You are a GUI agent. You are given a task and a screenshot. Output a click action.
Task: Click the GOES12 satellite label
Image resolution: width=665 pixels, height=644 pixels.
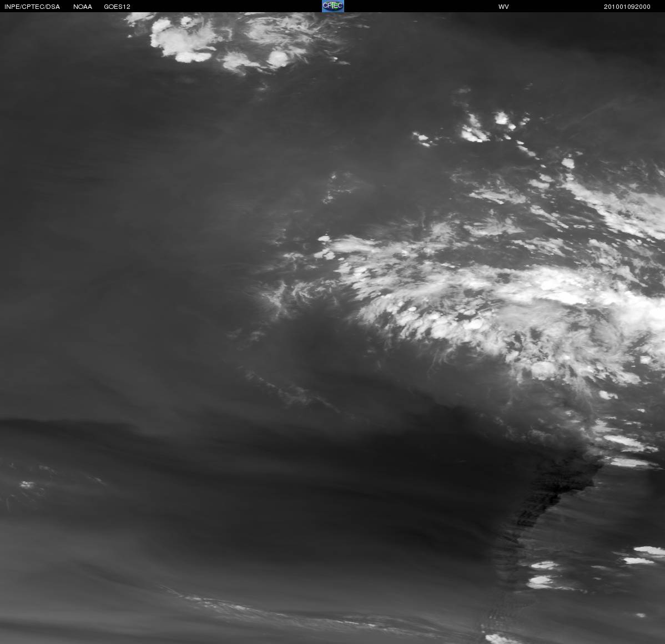117,7
